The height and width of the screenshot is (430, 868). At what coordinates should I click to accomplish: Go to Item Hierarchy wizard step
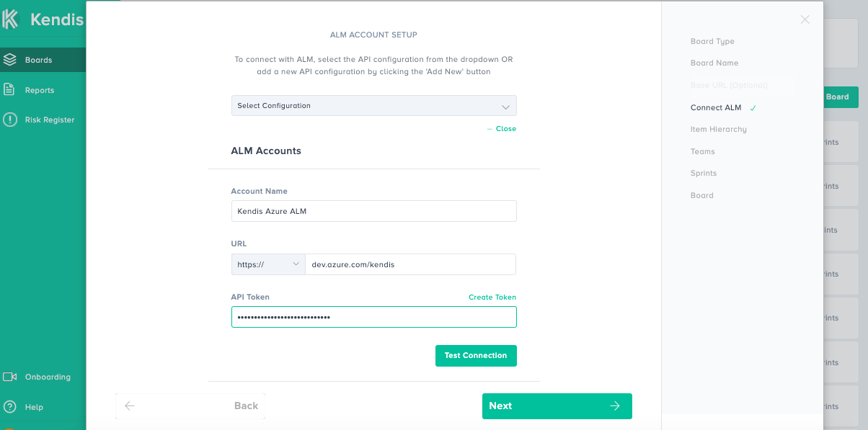[718, 130]
